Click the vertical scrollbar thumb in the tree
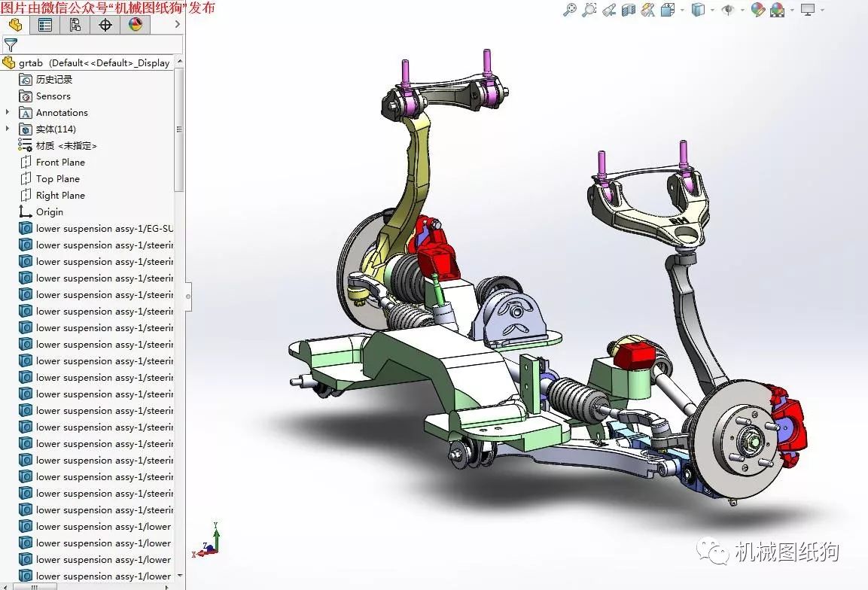 (x=179, y=129)
